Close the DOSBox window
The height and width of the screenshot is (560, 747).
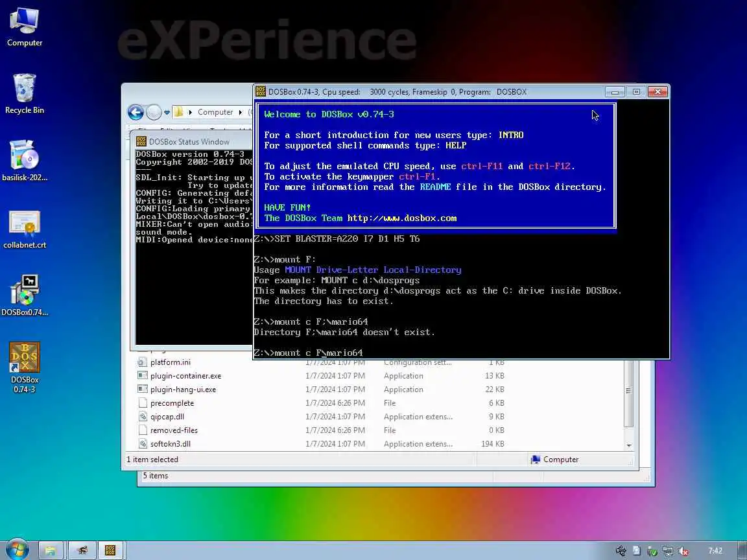[x=658, y=92]
